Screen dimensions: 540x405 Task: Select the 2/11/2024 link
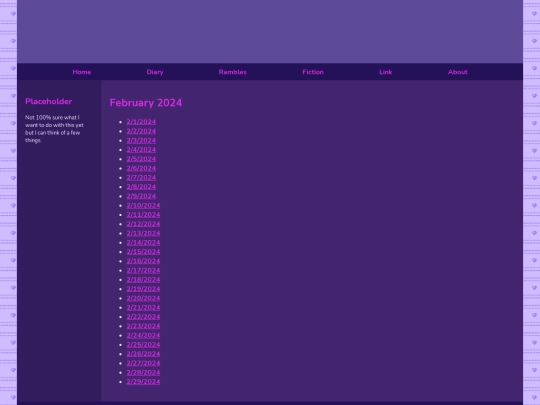[x=143, y=215]
